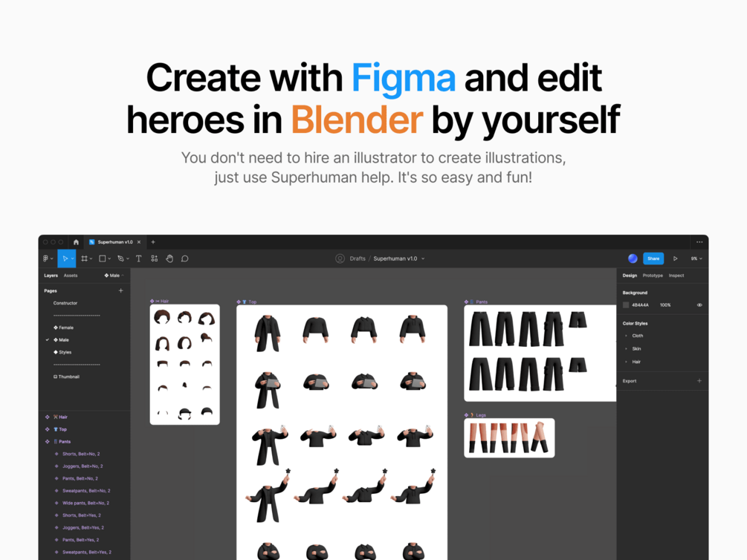Open file name dropdown chevron

click(423, 258)
